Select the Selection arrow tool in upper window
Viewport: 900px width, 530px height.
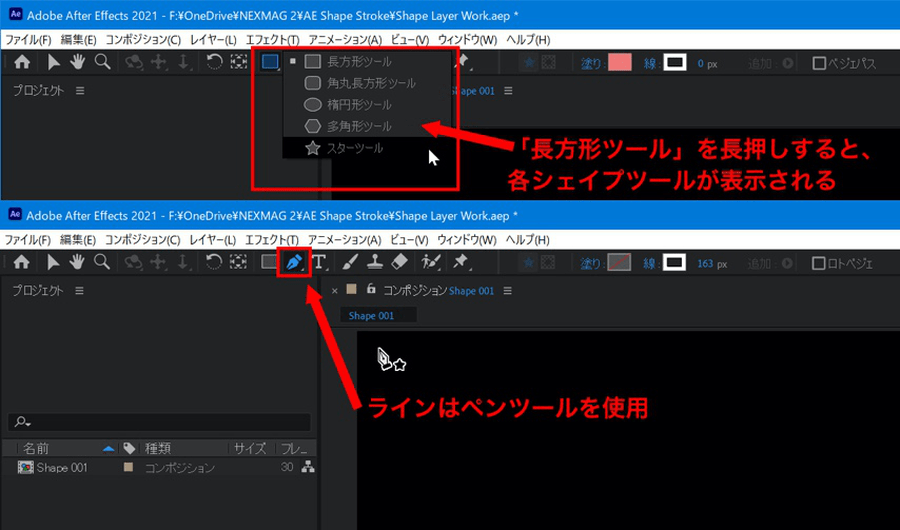(x=53, y=62)
